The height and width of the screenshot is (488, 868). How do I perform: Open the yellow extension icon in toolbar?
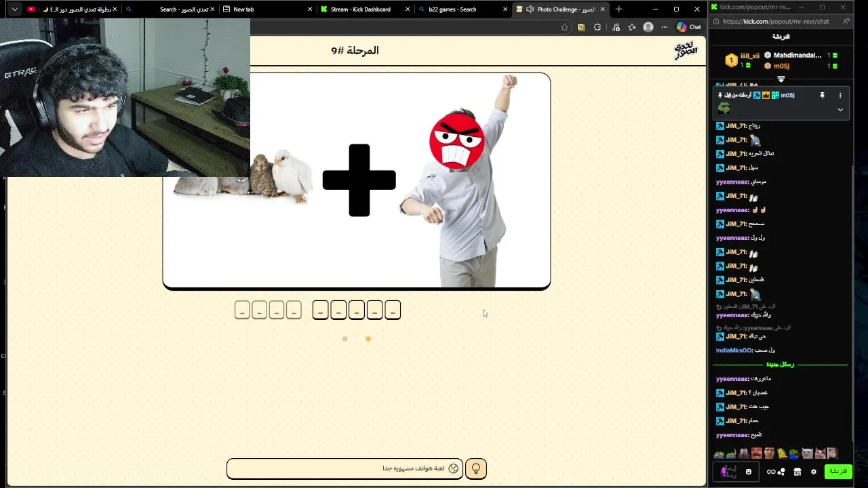click(581, 27)
